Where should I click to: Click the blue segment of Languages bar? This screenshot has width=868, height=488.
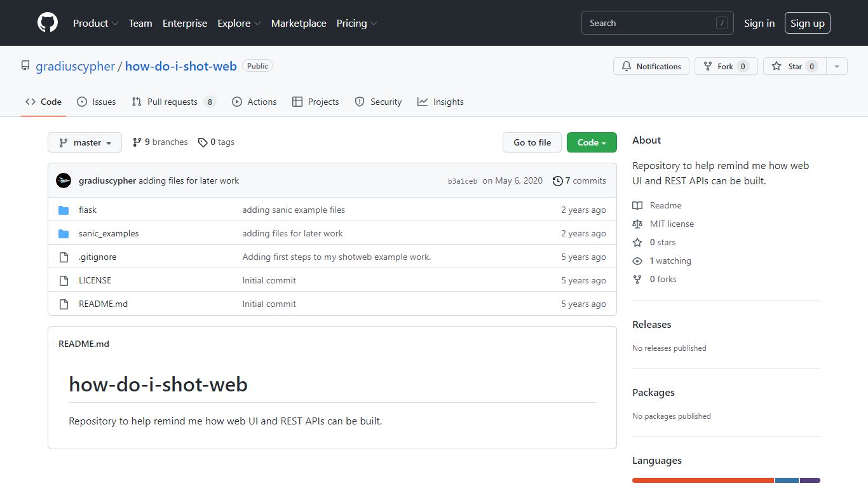coord(787,480)
